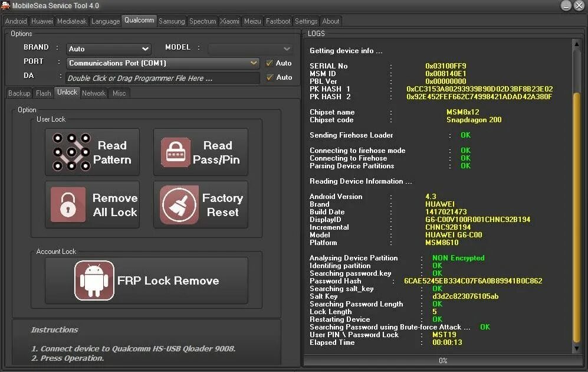Screen dimensions: 588x372
Task: Click the PBL Ver value 0x00000000
Action: pos(445,81)
